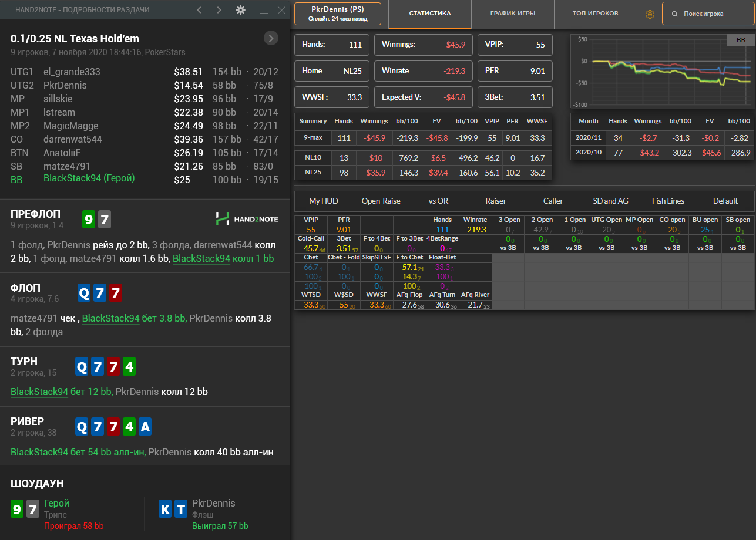Click BlackStack94 link in river actions
The width and height of the screenshot is (756, 540).
coord(39,453)
